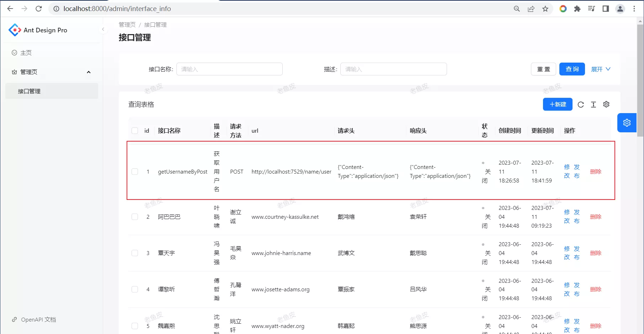Click the browser back arrow
Viewport: 644px width, 334px height.
coord(10,9)
